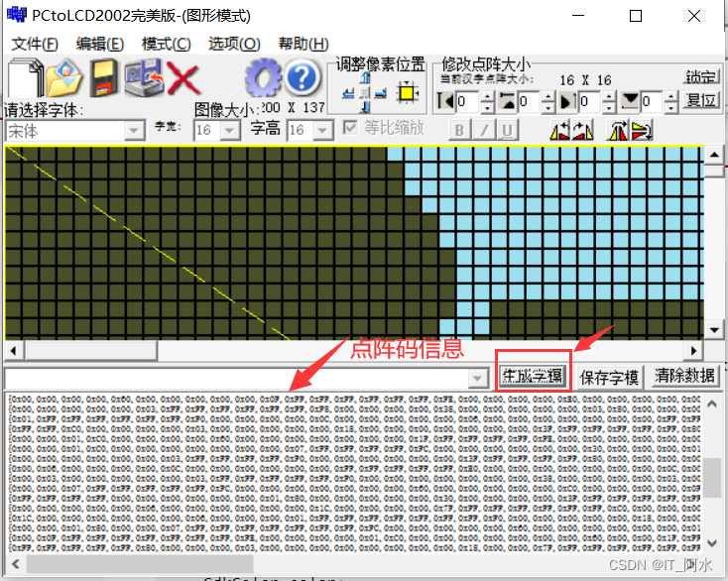Flip image horizontally icon
The width and height of the screenshot is (728, 581).
pos(618,130)
